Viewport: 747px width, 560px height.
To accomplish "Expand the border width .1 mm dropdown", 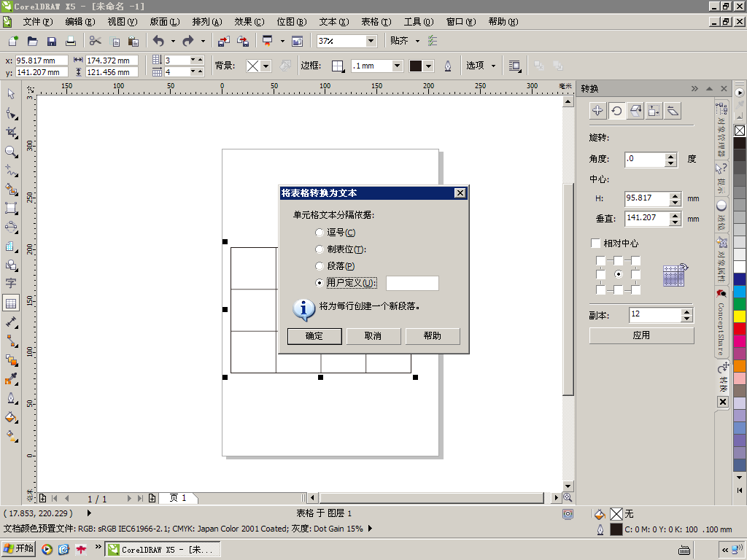I will [397, 66].
